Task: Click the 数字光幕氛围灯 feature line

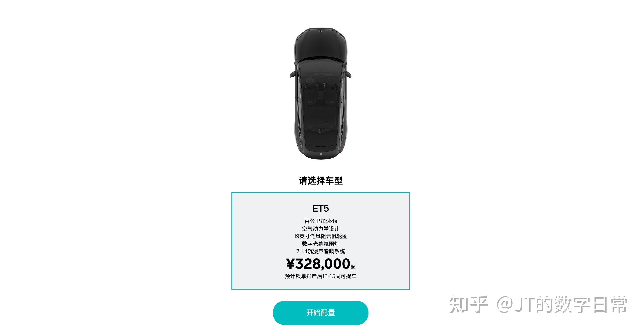Action: pyautogui.click(x=321, y=244)
